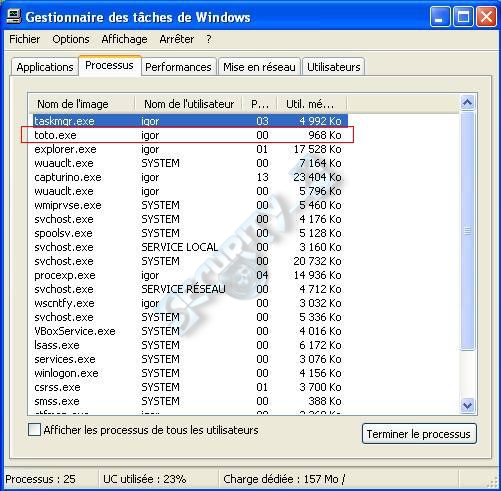The height and width of the screenshot is (491, 501).
Task: Select svchost.exe run by SERVICE LOCAL
Action: 190,247
